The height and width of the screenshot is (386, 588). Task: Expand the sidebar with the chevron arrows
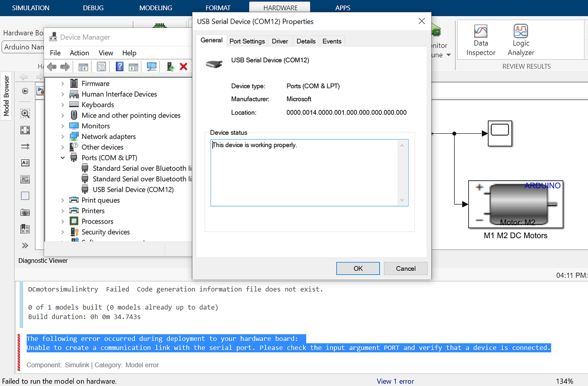(25, 245)
